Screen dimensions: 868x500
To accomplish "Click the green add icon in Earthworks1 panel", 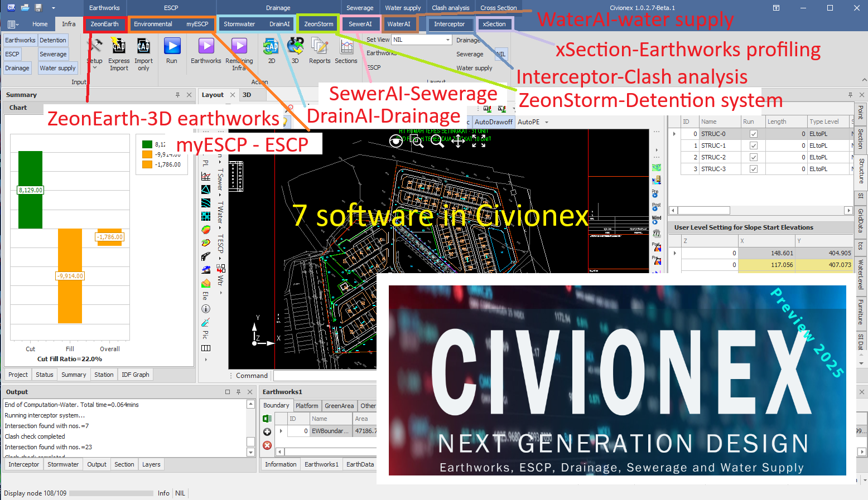I will 267,431.
